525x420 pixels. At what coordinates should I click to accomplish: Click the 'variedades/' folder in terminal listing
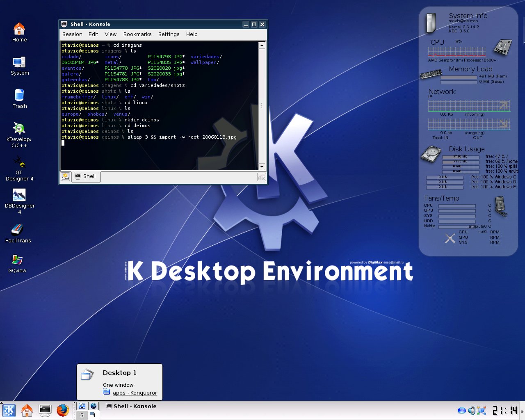[206, 57]
